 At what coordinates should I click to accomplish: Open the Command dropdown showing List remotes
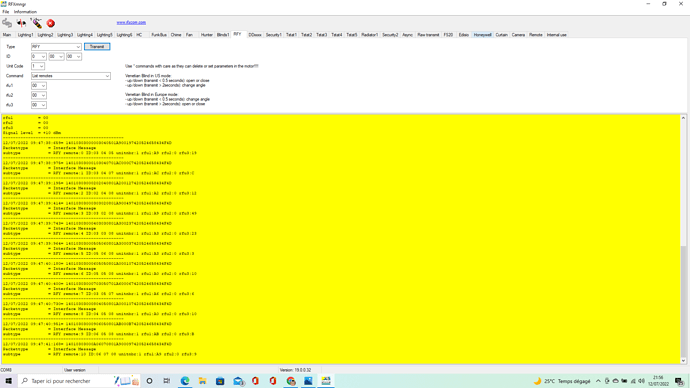pyautogui.click(x=70, y=76)
